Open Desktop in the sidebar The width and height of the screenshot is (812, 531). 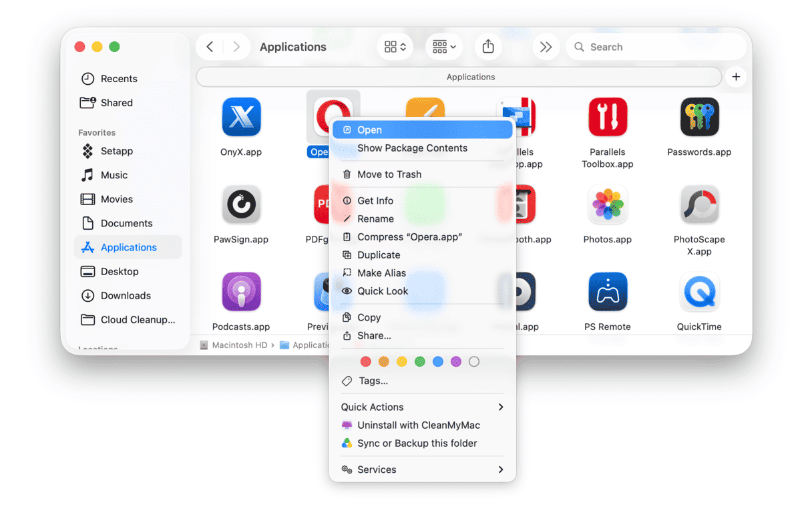128,271
